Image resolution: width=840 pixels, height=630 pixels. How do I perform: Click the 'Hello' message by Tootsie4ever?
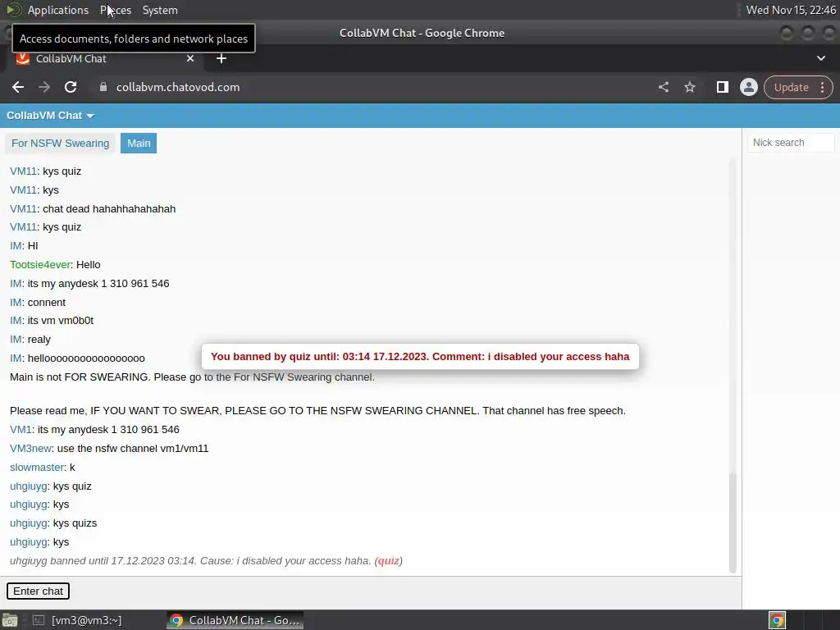(x=89, y=265)
